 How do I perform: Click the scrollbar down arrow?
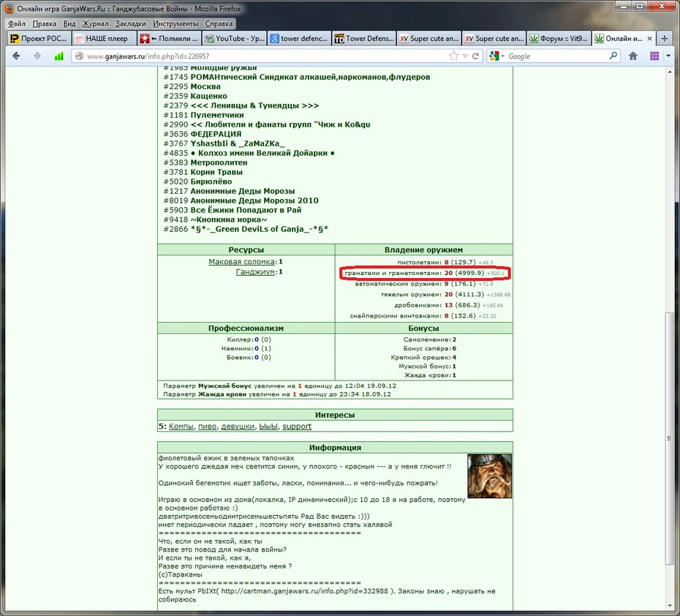(x=670, y=606)
